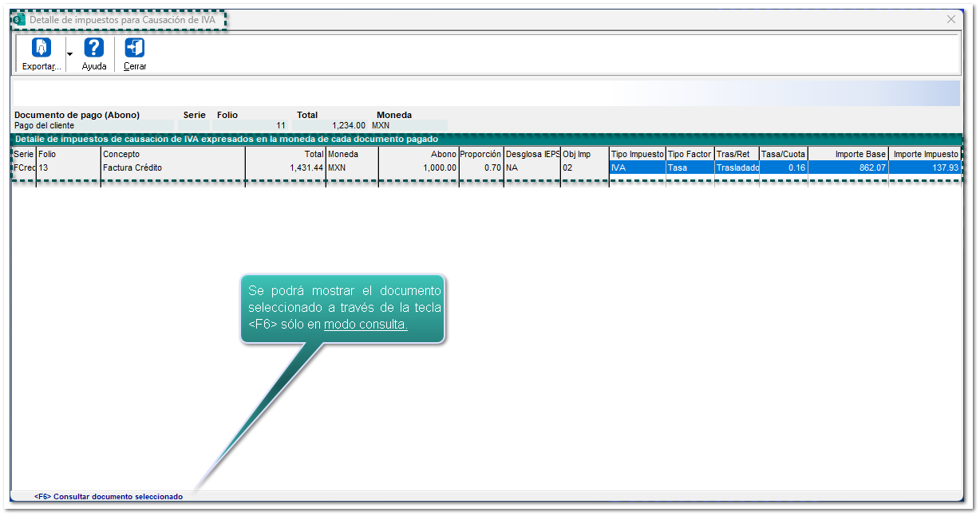Click the Importe Impuesto column header
Viewport: 980px width, 516px height.
(x=925, y=154)
